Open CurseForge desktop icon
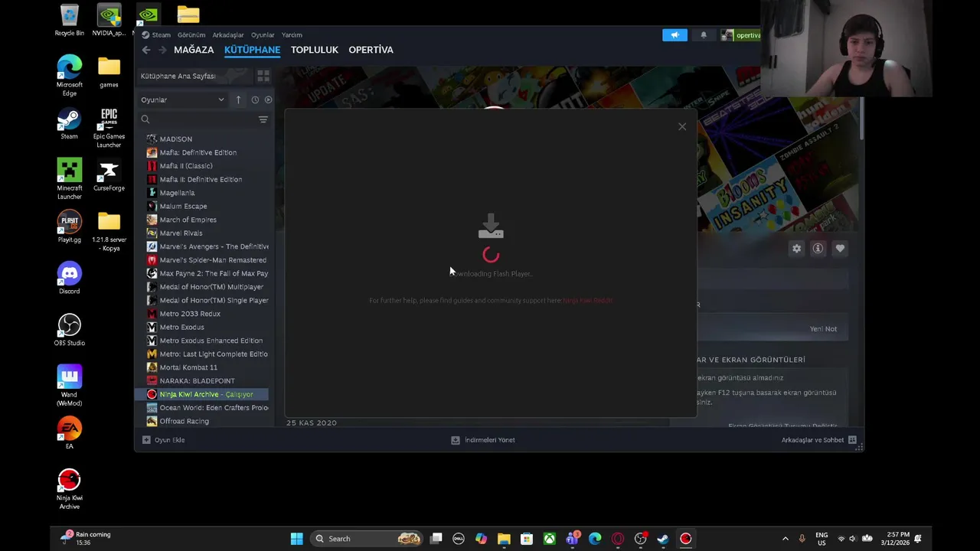 [x=109, y=175]
